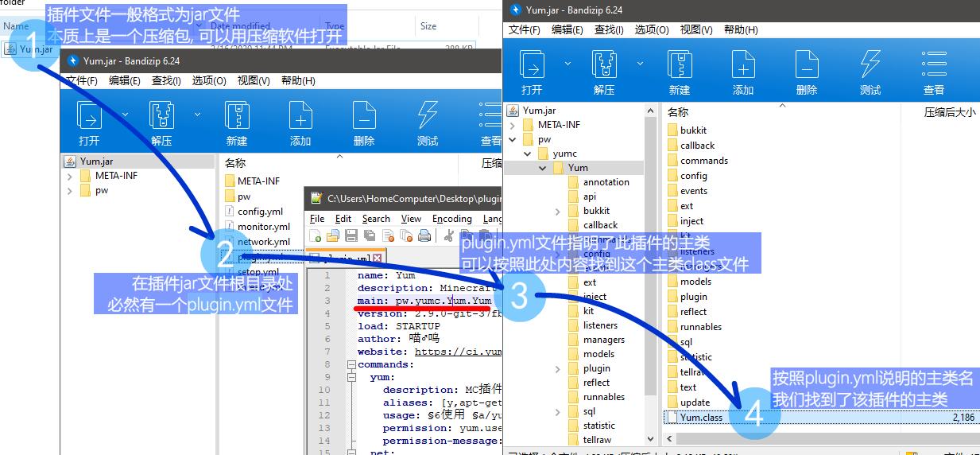The width and height of the screenshot is (980, 455).
Task: Collapse yumc node in front Bandizip tree
Action: tap(528, 154)
